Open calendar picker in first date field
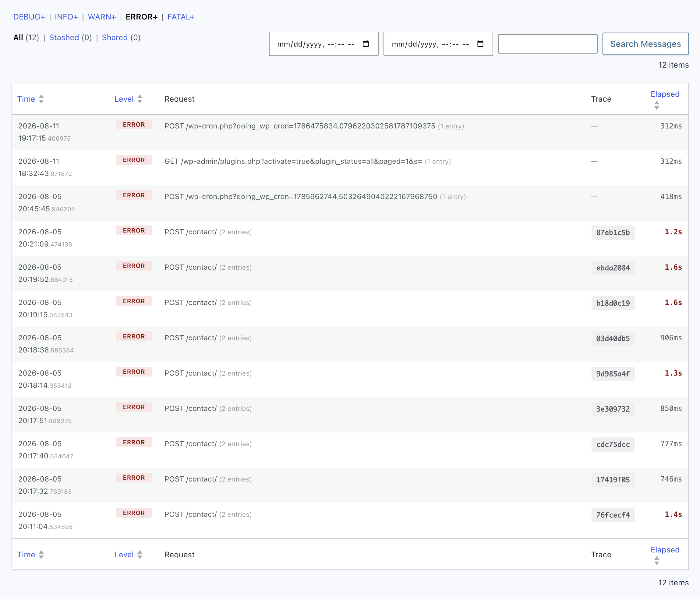Screen dimensions: 700x599 pos(366,44)
